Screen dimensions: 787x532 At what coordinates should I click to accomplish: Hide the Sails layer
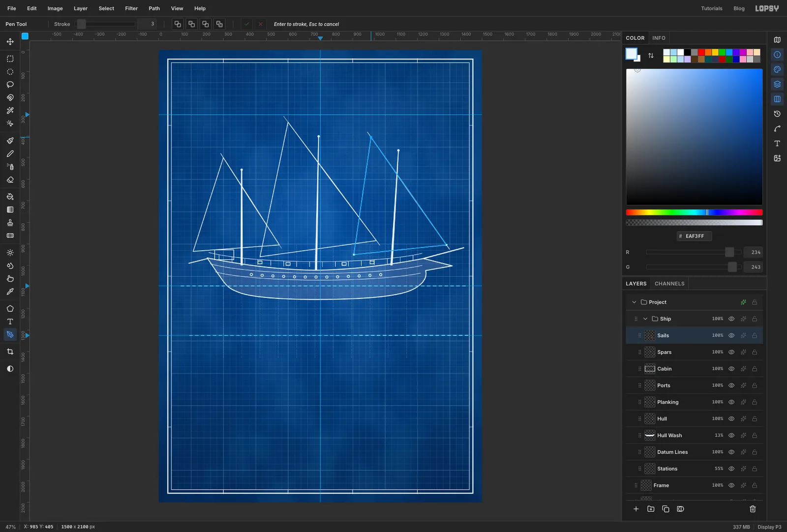(731, 335)
